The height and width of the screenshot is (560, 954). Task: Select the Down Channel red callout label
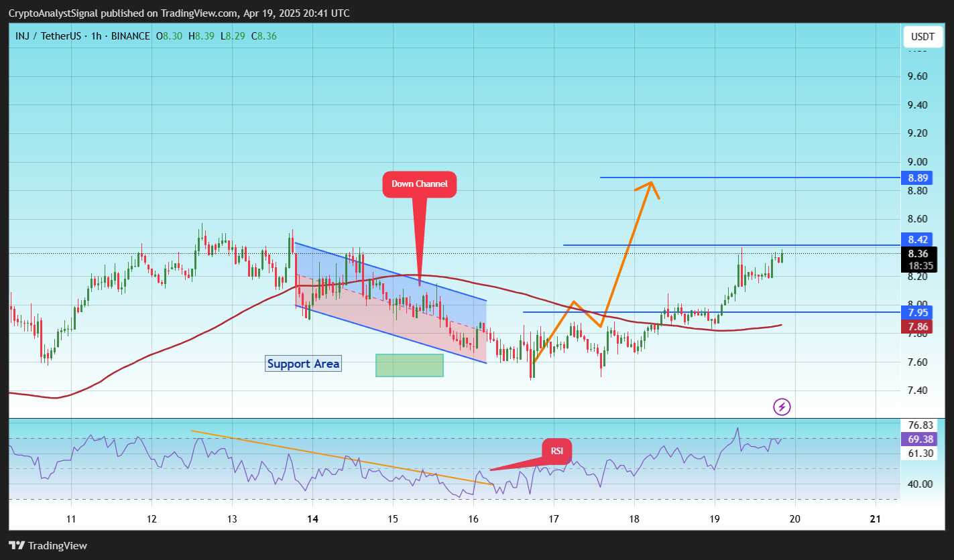click(420, 185)
